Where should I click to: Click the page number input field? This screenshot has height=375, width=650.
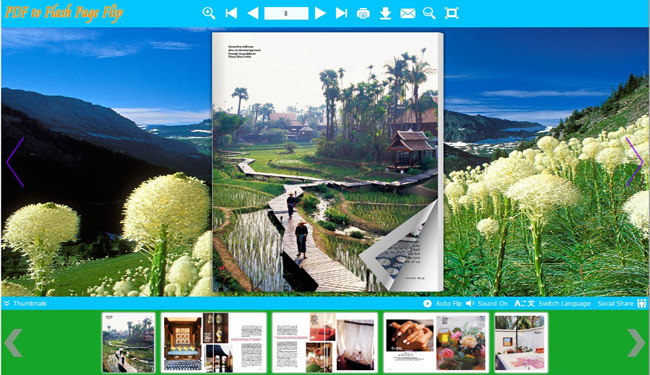click(286, 13)
